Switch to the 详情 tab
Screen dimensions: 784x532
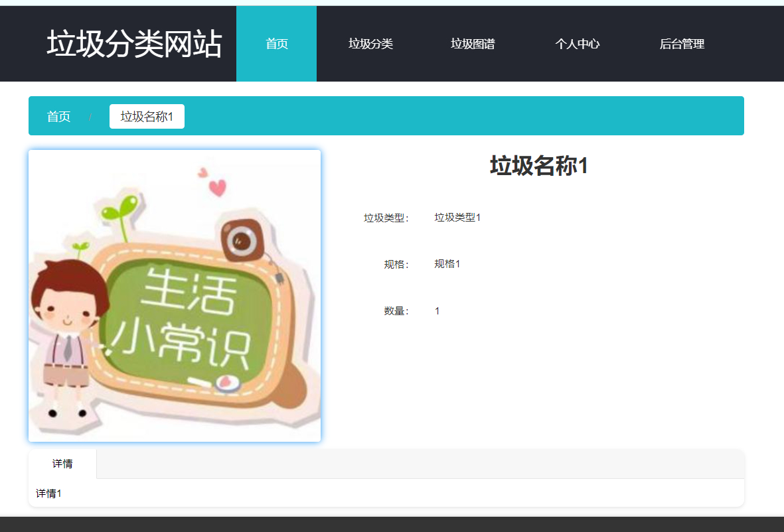62,464
